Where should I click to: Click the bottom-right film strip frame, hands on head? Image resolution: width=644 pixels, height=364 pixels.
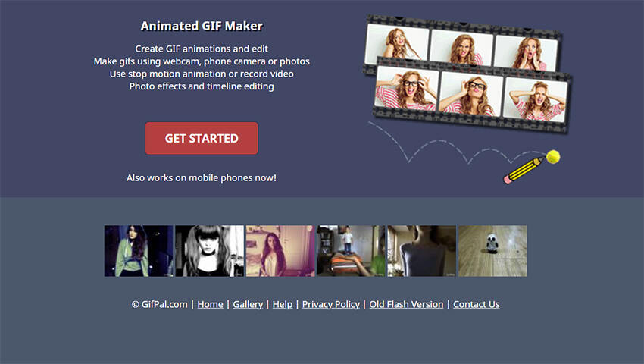(535, 99)
